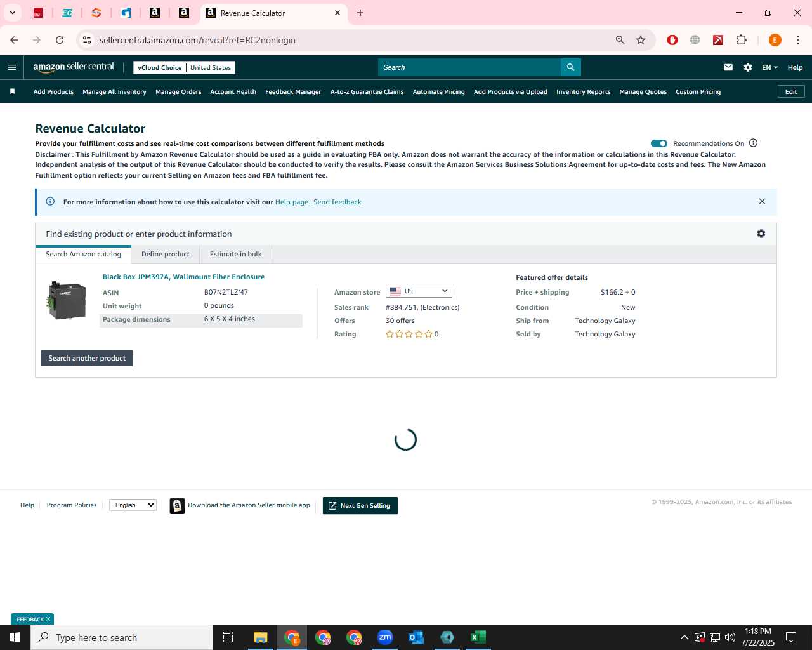This screenshot has width=812, height=650.
Task: Dismiss the FEEDBACK tab close X
Action: 48,619
